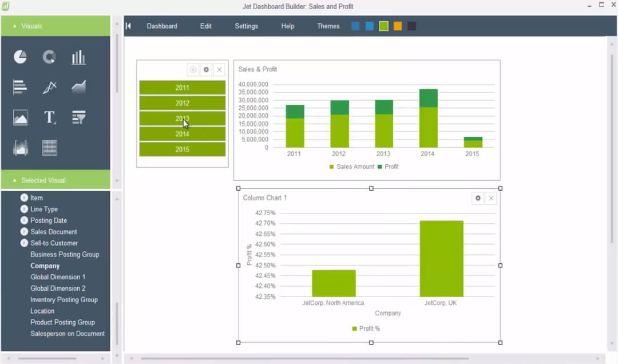Open the Themes menu

point(328,26)
